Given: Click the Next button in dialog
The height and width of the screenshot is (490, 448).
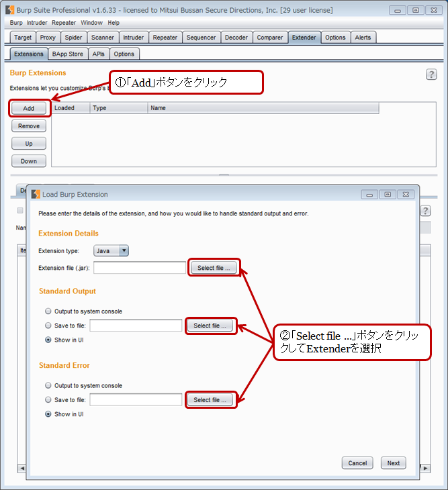Looking at the screenshot, I should [x=393, y=463].
